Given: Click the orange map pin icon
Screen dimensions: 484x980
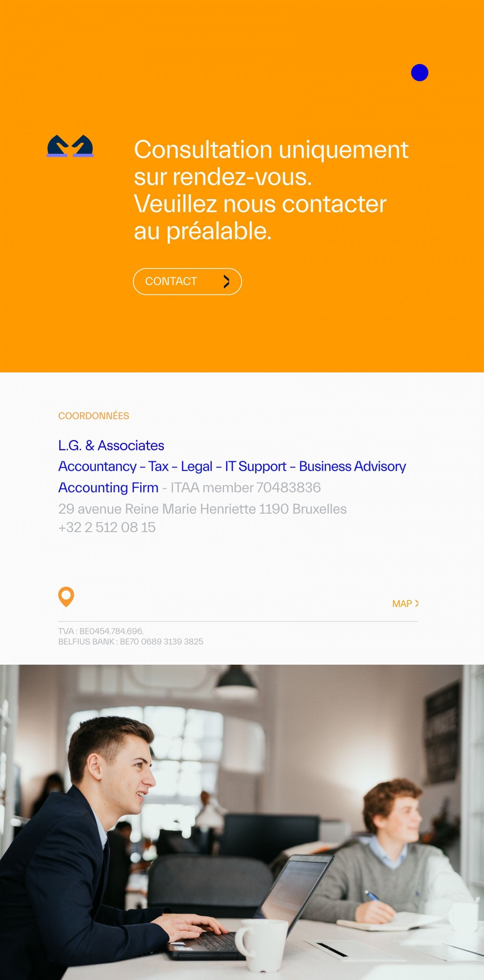Looking at the screenshot, I should (x=66, y=597).
